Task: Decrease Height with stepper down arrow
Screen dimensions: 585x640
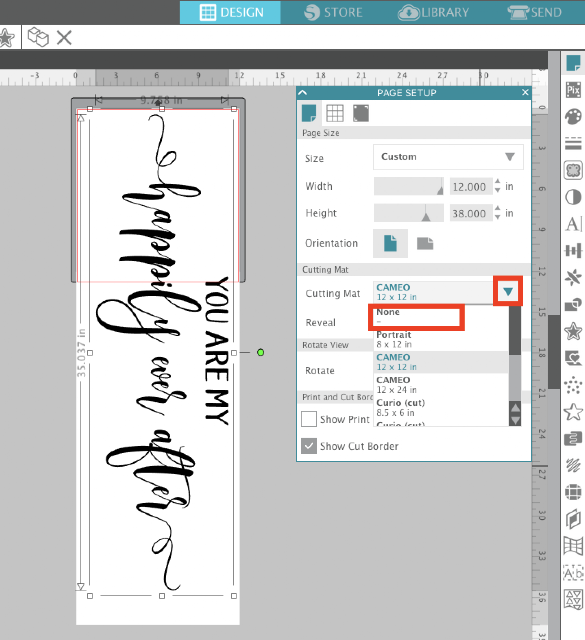Action: coord(497,218)
